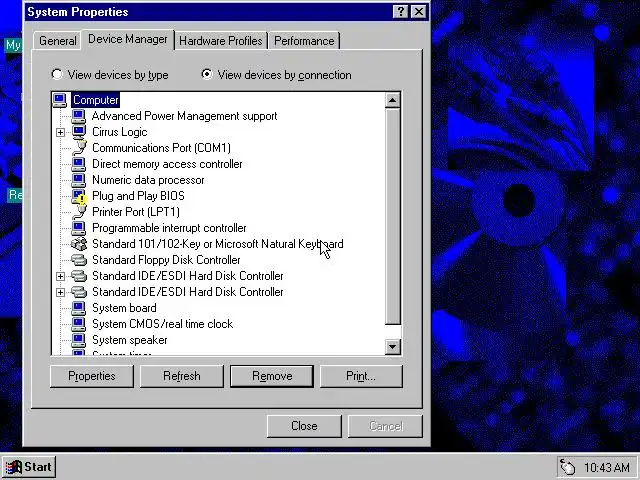Click the 10:43 AM taskbar clock
640x480 pixels.
pyautogui.click(x=607, y=467)
